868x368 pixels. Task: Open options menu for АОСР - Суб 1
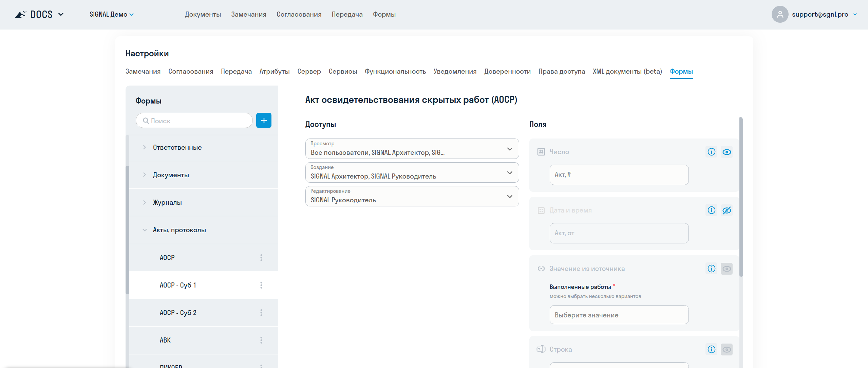[261, 285]
